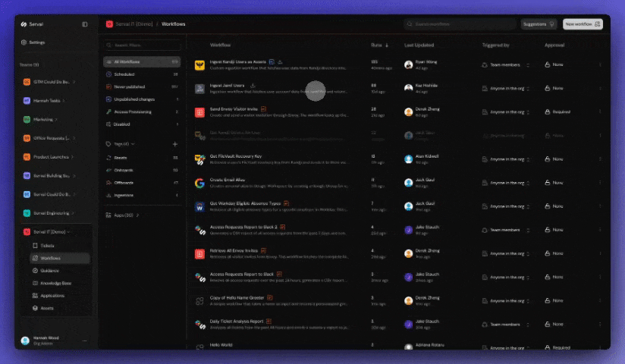Click the icon beside Access Requests Report to Slack 2
The height and width of the screenshot is (364, 625).
[x=199, y=230]
